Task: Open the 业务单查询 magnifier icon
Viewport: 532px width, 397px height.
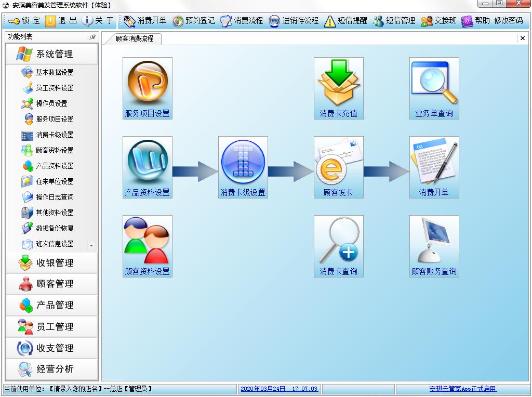Action: (434, 88)
